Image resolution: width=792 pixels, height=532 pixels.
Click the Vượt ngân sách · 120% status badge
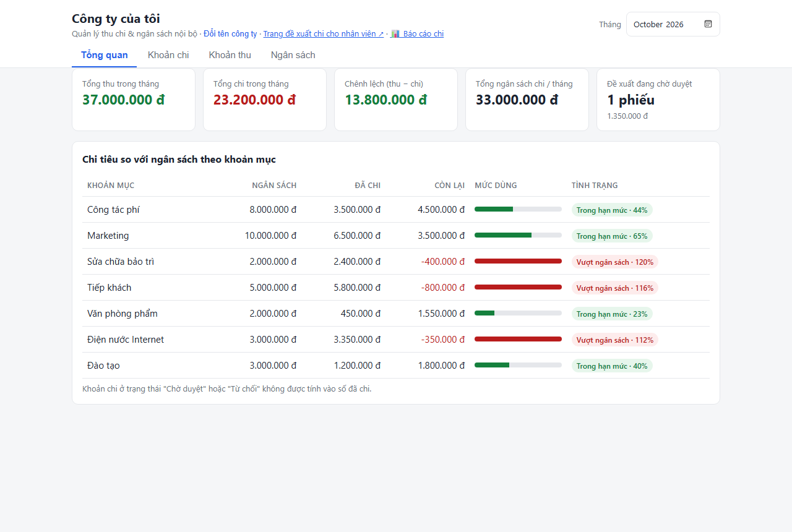(615, 262)
